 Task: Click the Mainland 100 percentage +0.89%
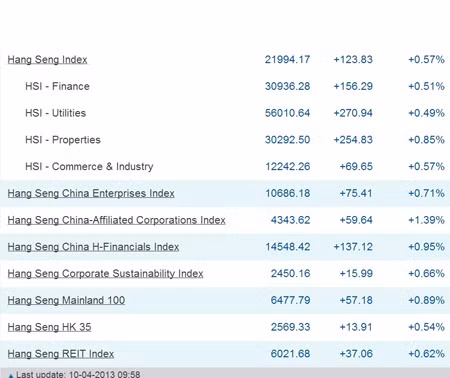pyautogui.click(x=427, y=300)
